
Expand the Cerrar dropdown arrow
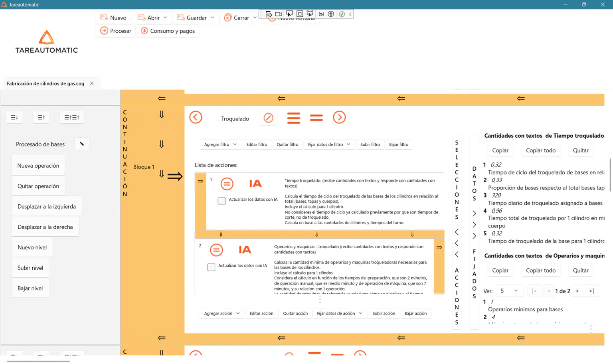(255, 18)
